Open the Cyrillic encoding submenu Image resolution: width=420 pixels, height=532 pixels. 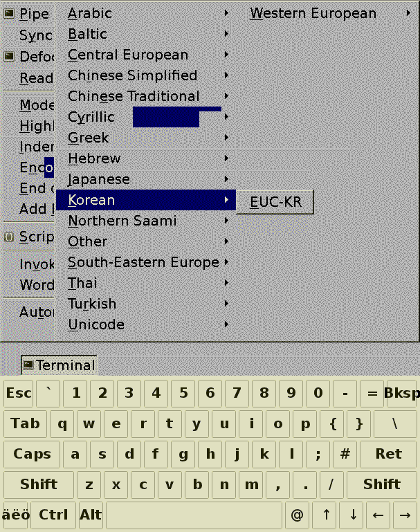[146, 117]
